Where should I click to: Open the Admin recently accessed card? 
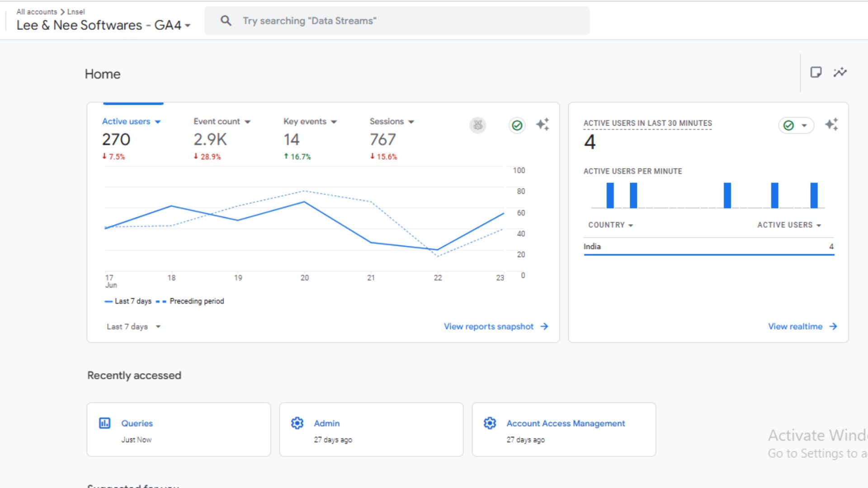pyautogui.click(x=372, y=430)
